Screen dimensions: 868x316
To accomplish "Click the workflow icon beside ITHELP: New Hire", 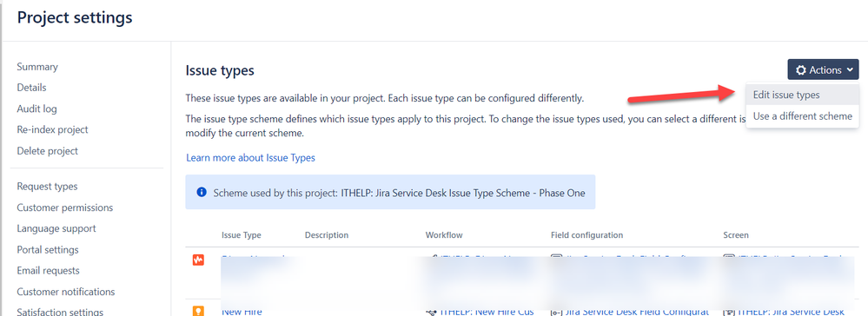I will [x=431, y=313].
